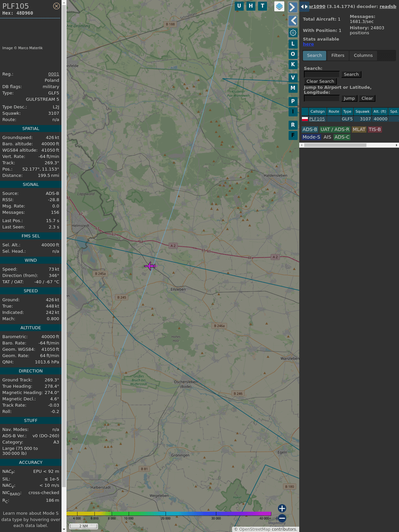The width and height of the screenshot is (399, 532).
Task: Open the Filters tab
Action: (338, 56)
